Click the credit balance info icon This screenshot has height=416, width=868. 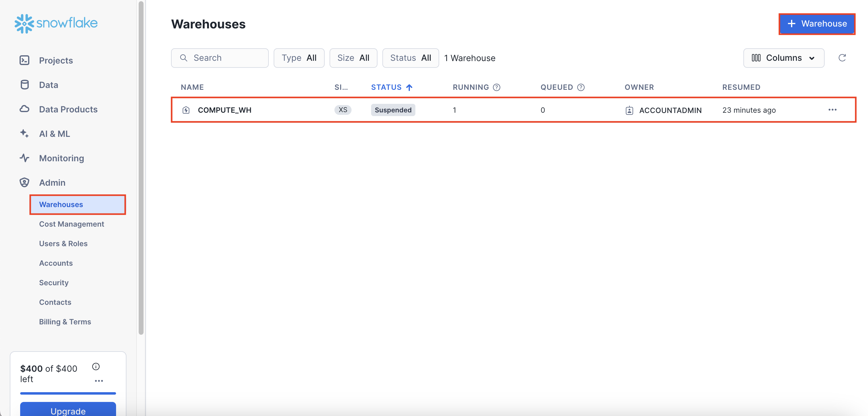point(96,367)
